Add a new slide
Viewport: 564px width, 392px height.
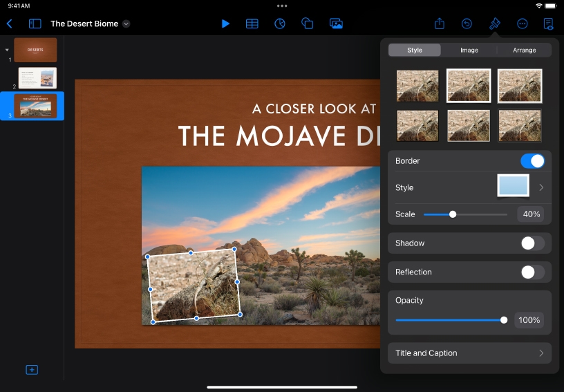[32, 370]
